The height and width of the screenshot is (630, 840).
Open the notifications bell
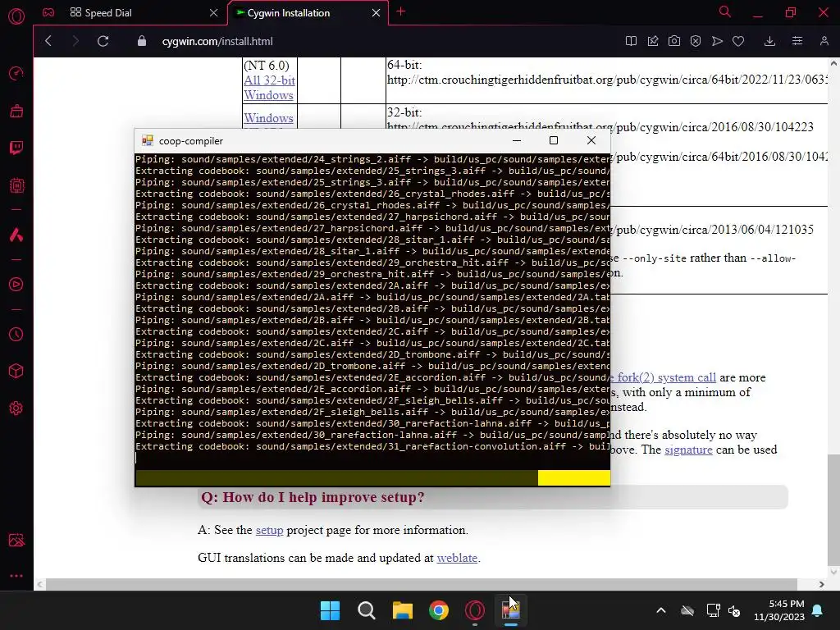(x=818, y=610)
